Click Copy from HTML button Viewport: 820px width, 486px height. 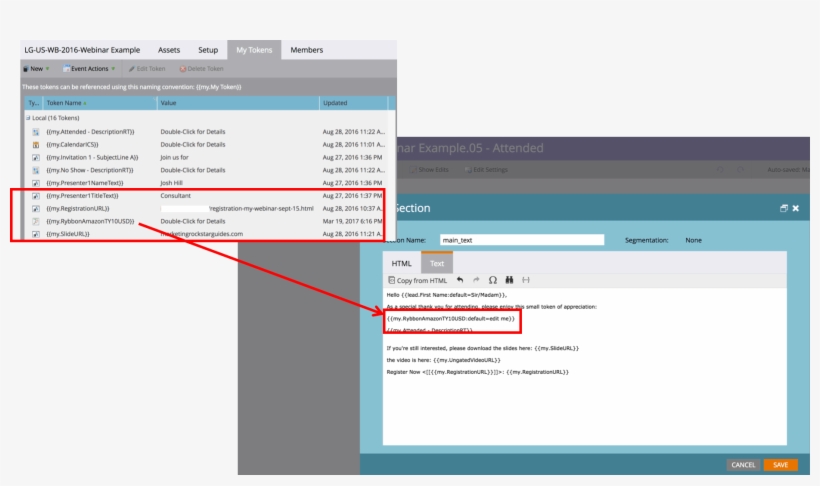coord(417,280)
